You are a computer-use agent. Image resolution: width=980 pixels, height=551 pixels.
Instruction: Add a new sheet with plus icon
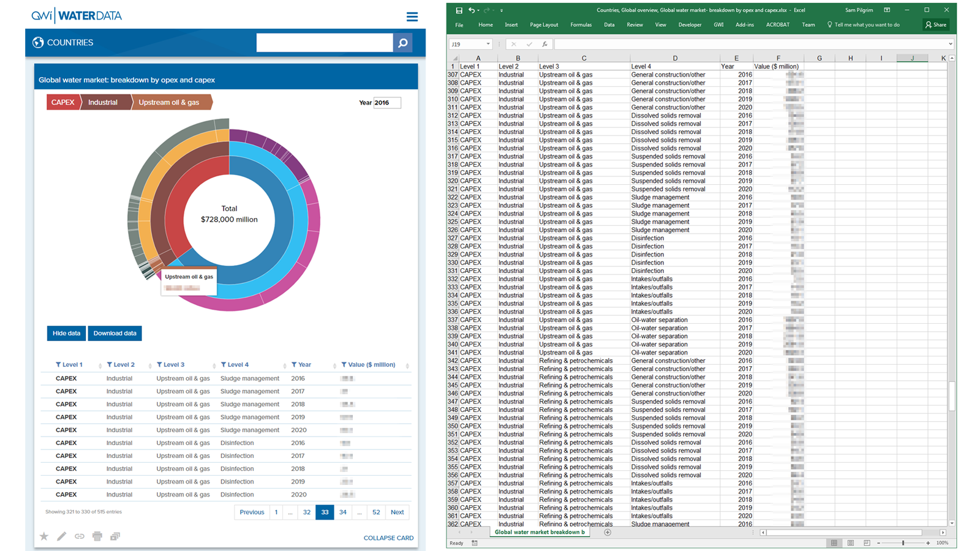point(608,533)
